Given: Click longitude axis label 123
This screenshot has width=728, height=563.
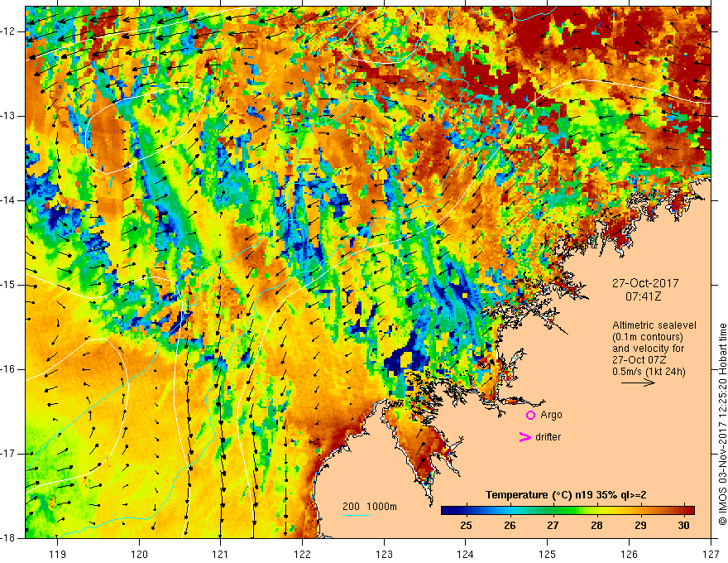Looking at the screenshot, I should (384, 554).
